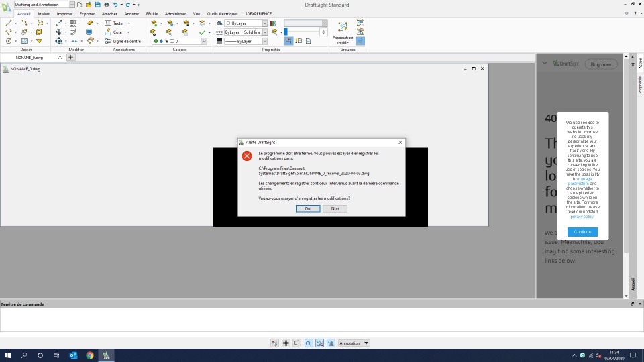
Task: Open the Administrer ribbon tab
Action: coord(175,14)
